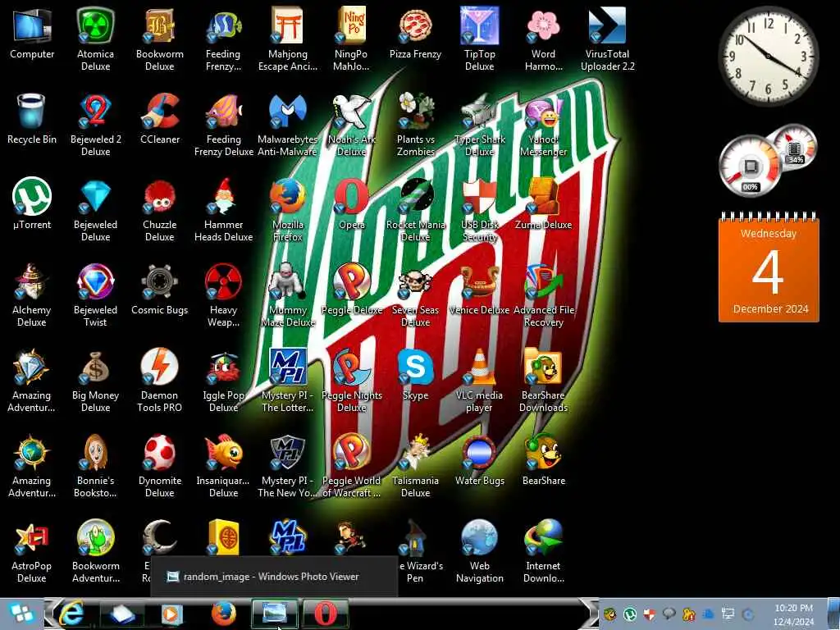
Task: Select the Mystery PI The Lottery icon
Action: 288,381
